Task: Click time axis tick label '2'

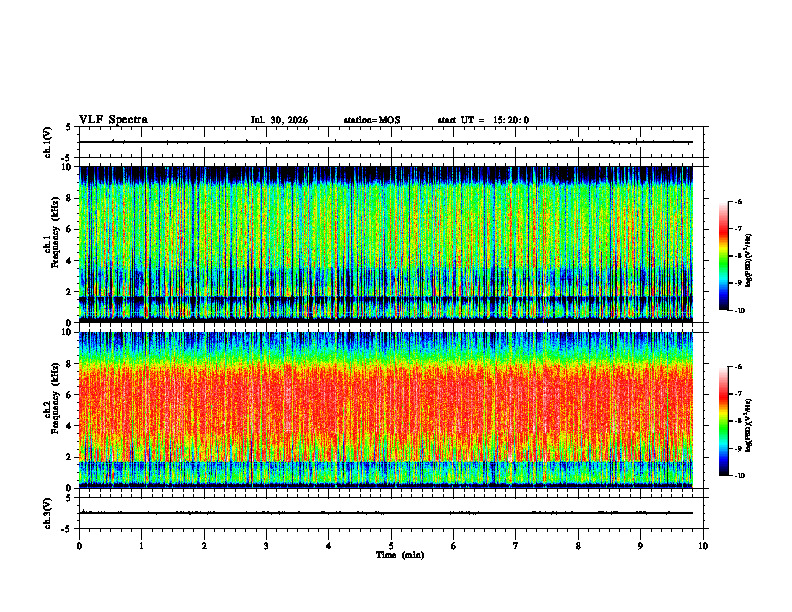Action: [204, 546]
